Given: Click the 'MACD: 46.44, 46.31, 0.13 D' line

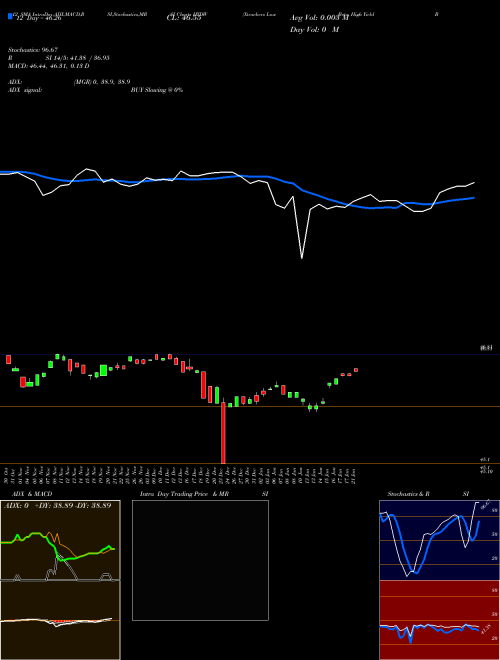Looking at the screenshot, I should click(x=49, y=66).
